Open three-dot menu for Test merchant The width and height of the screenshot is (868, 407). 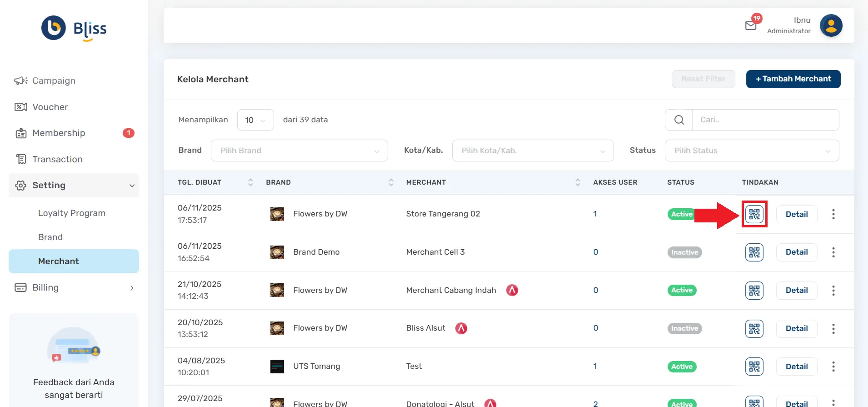tap(833, 367)
